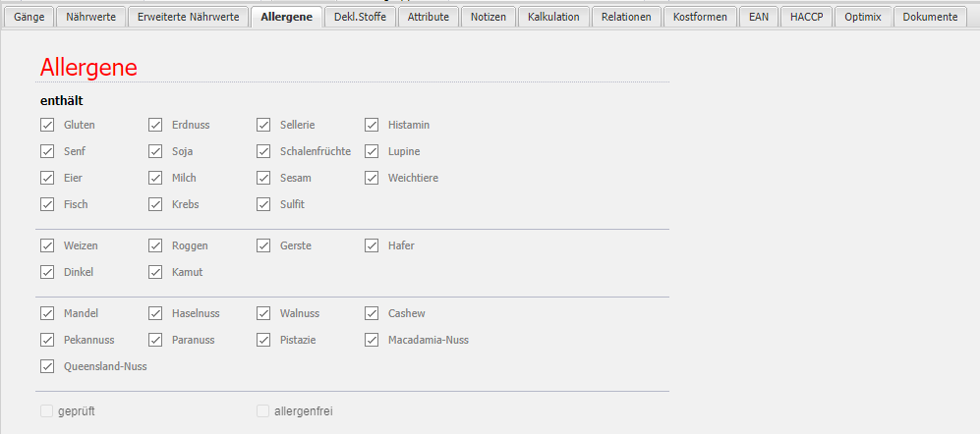Open the Erweiterte Nährwerte tab
980x434 pixels.
(188, 17)
